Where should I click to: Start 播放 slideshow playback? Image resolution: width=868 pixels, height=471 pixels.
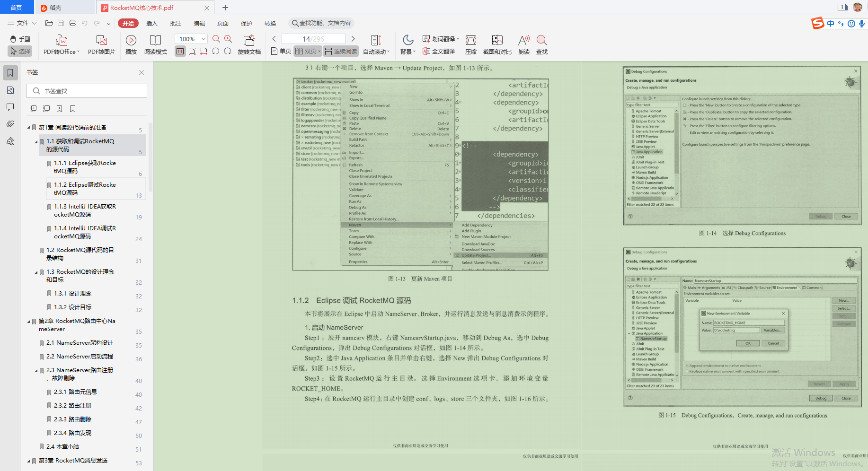[131, 45]
